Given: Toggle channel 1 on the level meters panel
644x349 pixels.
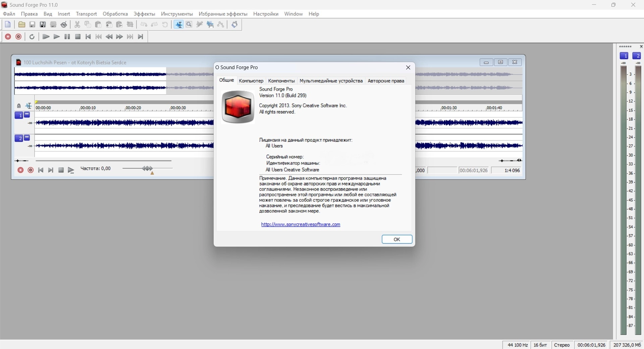Looking at the screenshot, I should click(624, 56).
